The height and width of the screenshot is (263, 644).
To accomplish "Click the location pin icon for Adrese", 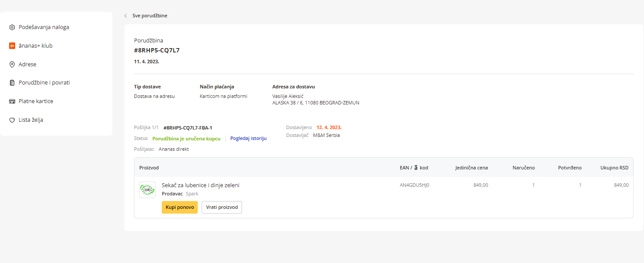I will [x=12, y=65].
